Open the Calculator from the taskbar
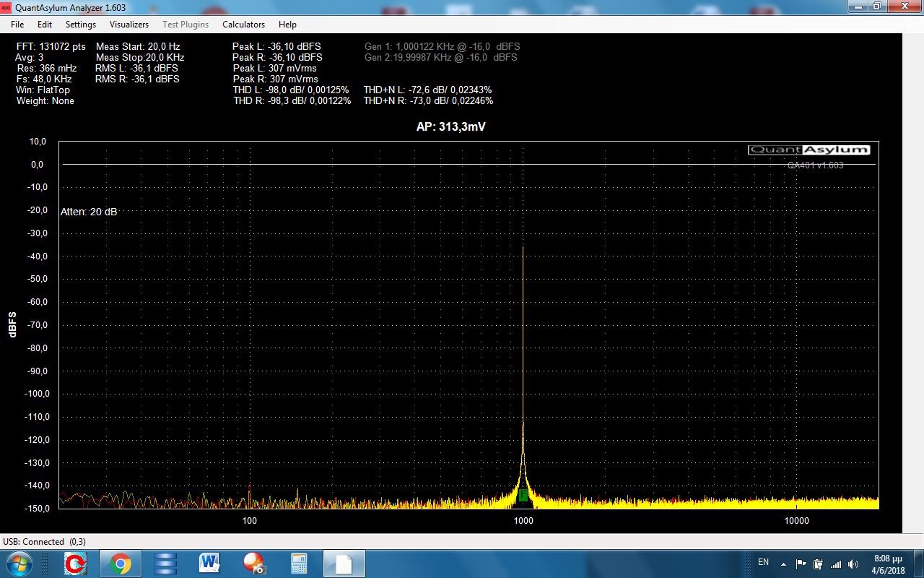The height and width of the screenshot is (578, 924). pyautogui.click(x=299, y=564)
